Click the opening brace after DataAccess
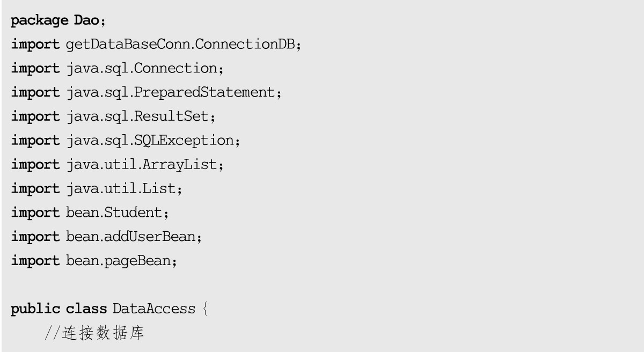The width and height of the screenshot is (644, 352). (204, 309)
